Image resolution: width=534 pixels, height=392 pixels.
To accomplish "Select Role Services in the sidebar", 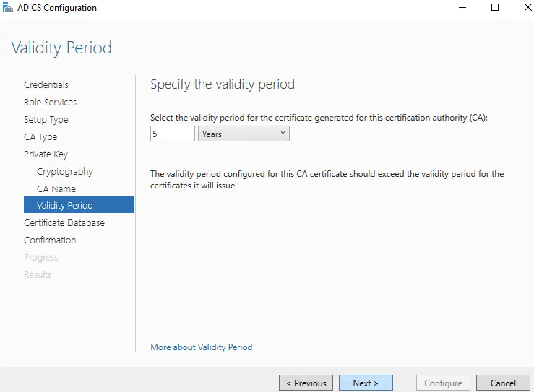I will click(x=50, y=102).
